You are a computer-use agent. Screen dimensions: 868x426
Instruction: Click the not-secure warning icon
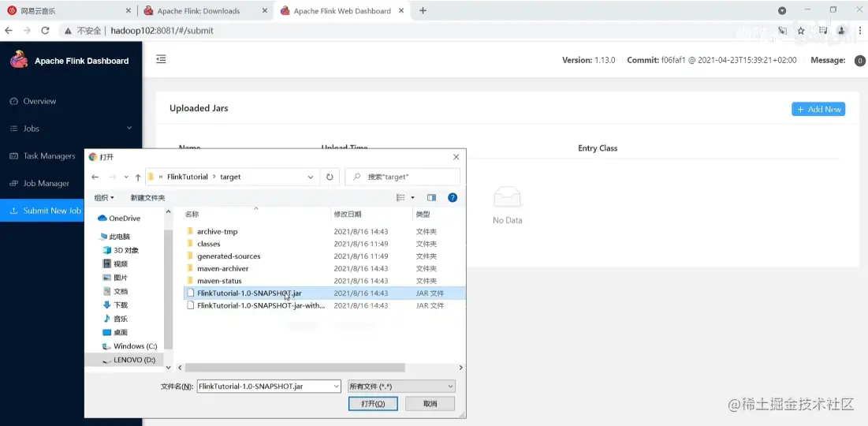point(69,31)
